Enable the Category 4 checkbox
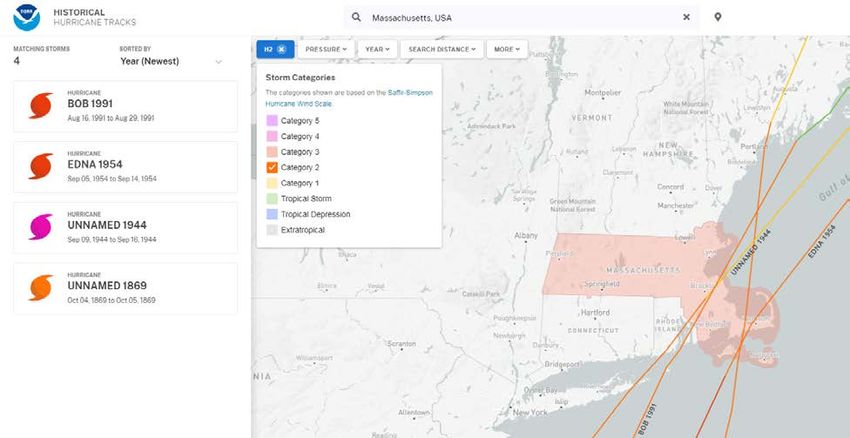The width and height of the screenshot is (850, 438). coord(272,136)
